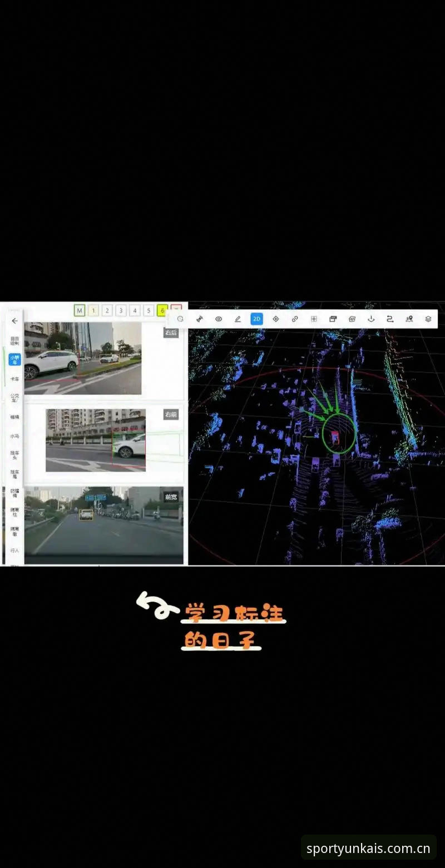
Task: Select the grid layout icon
Action: point(314,319)
